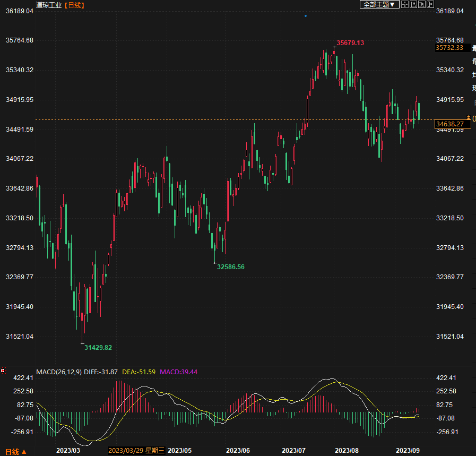Click the interval statistics icon beside crosshair

413,4
